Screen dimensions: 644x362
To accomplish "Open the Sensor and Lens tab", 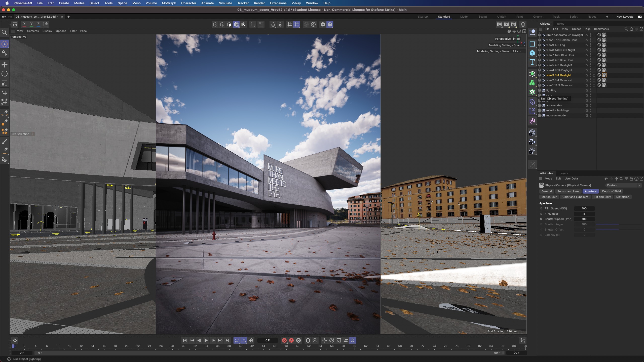I will tap(568, 191).
